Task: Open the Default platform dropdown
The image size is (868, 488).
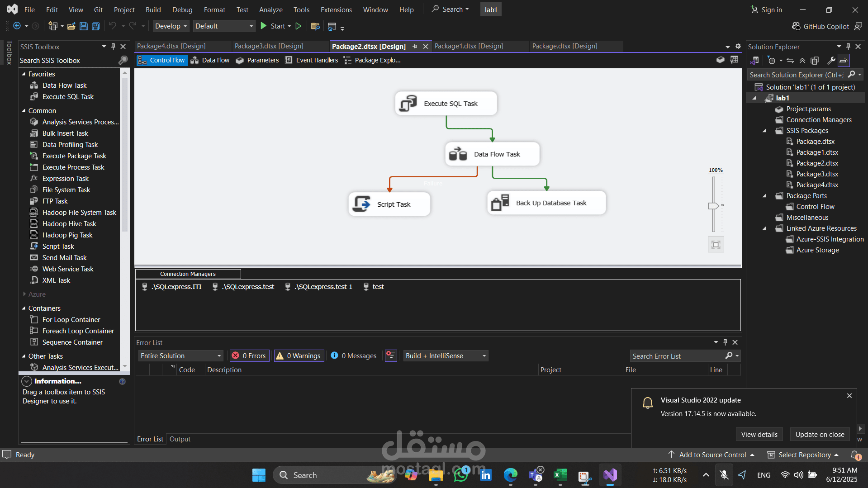Action: click(224, 26)
